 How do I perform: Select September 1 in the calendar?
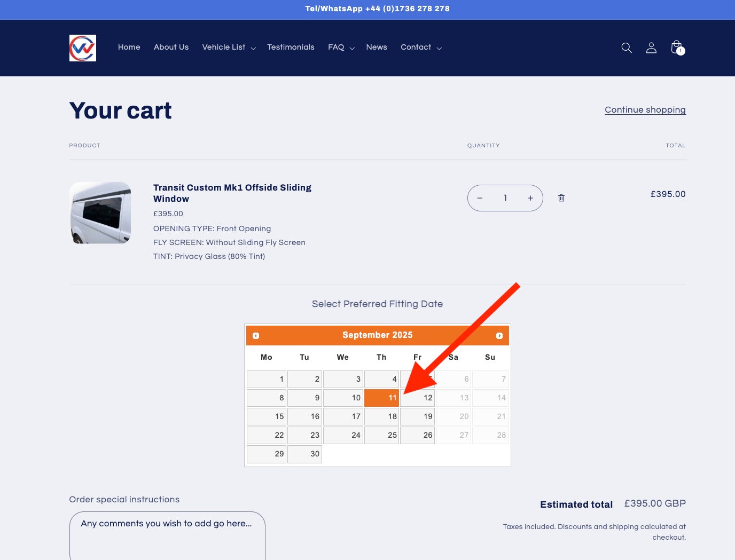(x=267, y=379)
